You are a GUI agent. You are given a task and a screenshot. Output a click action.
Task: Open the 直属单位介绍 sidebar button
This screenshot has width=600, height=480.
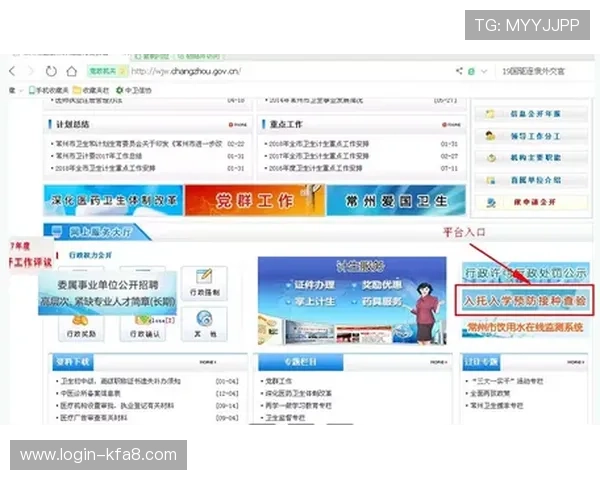click(x=531, y=180)
